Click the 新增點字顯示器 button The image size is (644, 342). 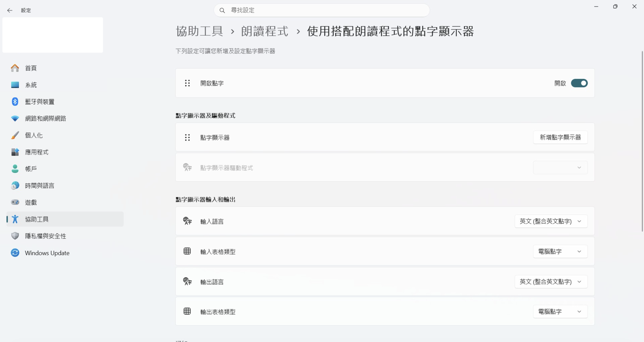point(560,137)
